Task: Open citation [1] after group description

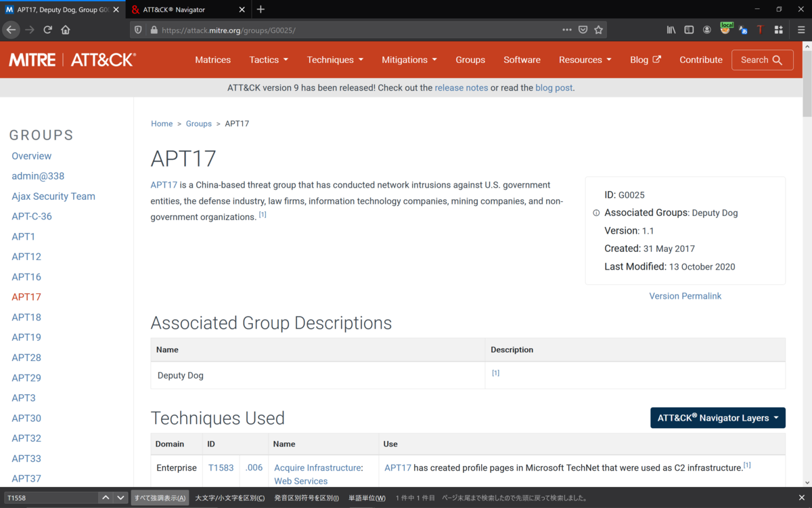Action: coord(263,215)
